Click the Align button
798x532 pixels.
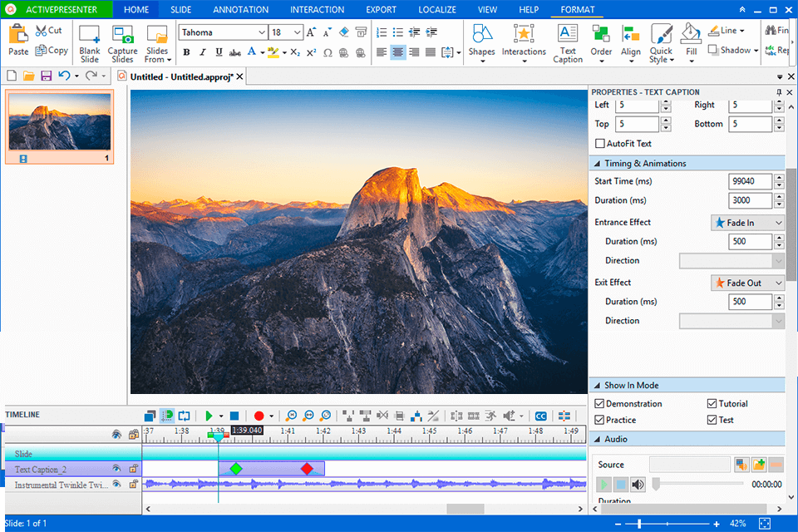pos(631,44)
